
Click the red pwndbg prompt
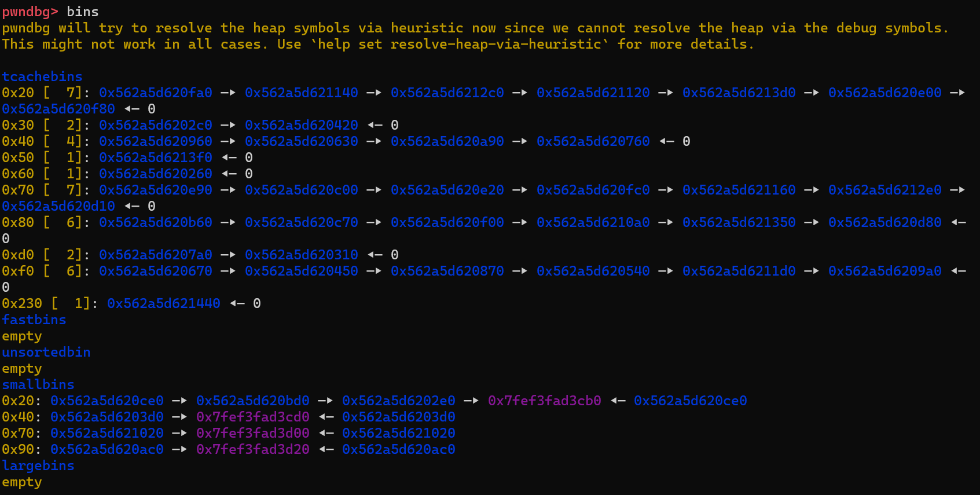coord(30,12)
